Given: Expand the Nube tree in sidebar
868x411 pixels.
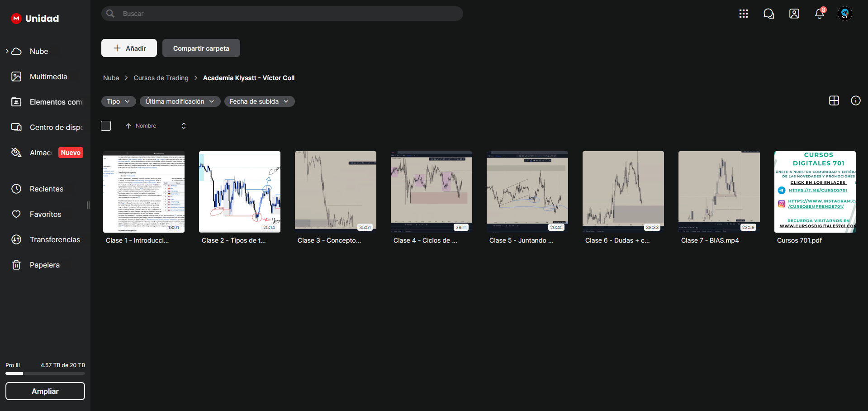Looking at the screenshot, I should pyautogui.click(x=7, y=51).
